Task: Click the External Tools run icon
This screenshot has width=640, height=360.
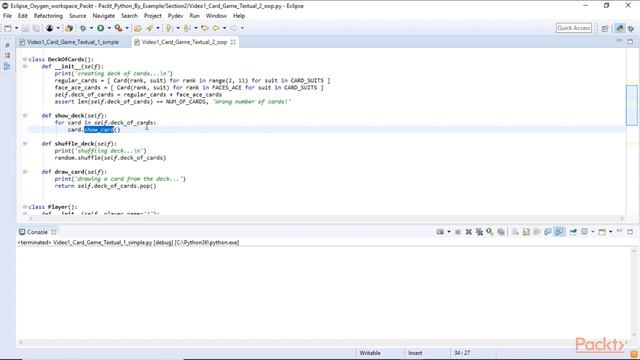Action: pos(118,28)
